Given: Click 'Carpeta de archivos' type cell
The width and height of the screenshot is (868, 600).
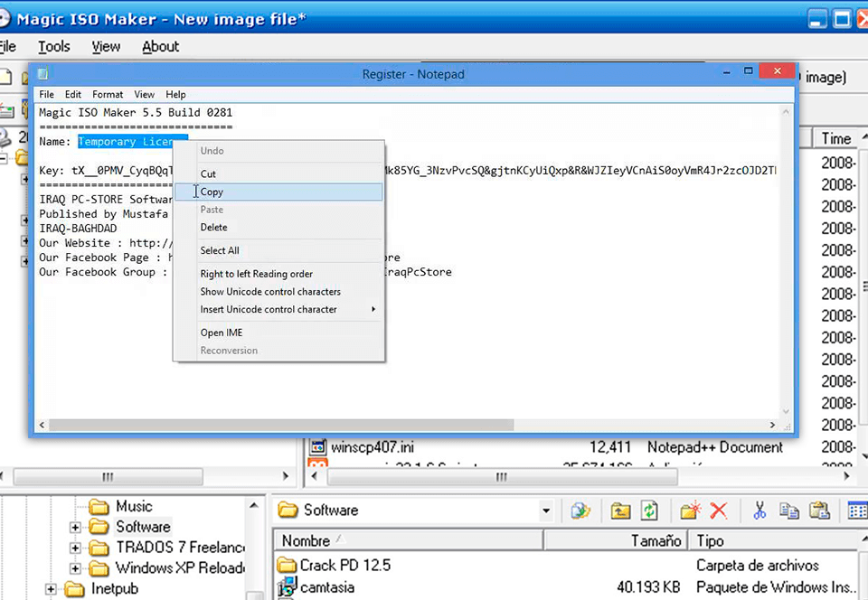Looking at the screenshot, I should (x=758, y=565).
